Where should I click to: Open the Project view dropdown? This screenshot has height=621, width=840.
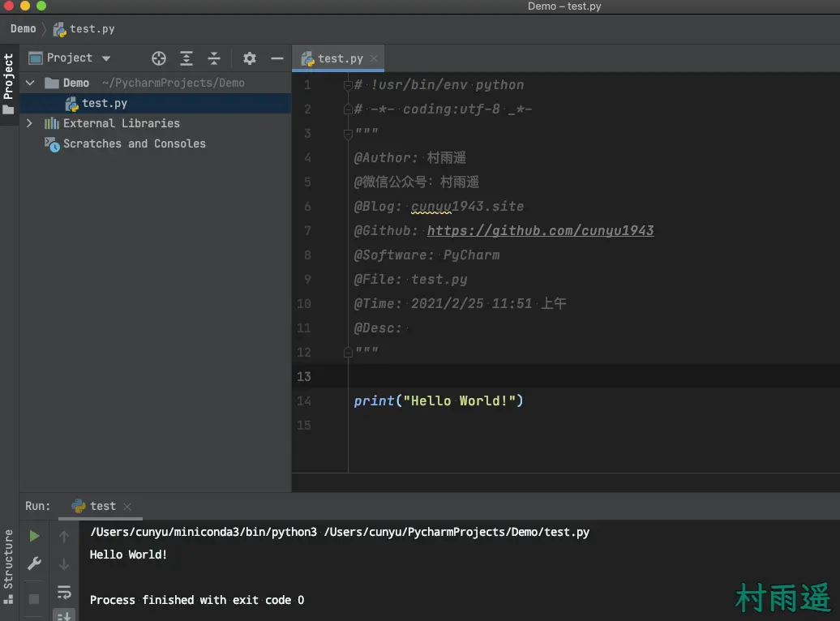tap(105, 58)
